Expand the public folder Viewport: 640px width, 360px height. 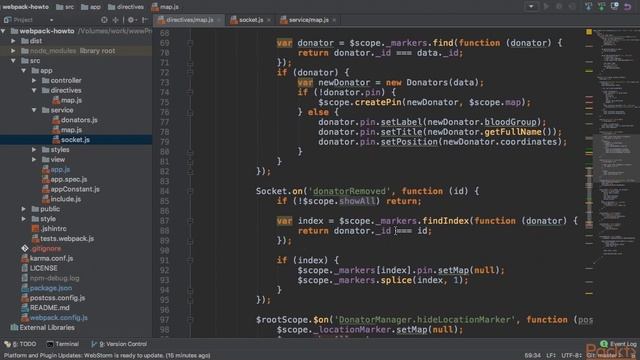[24, 209]
